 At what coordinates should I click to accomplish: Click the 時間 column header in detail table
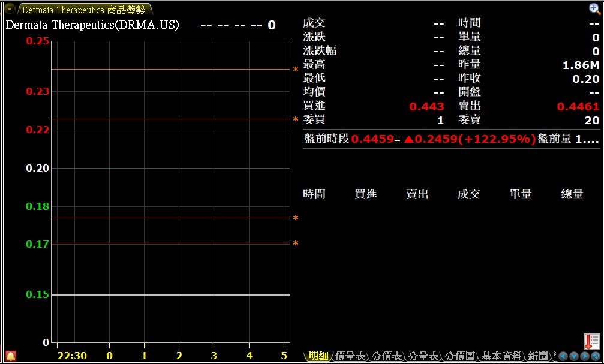point(314,194)
